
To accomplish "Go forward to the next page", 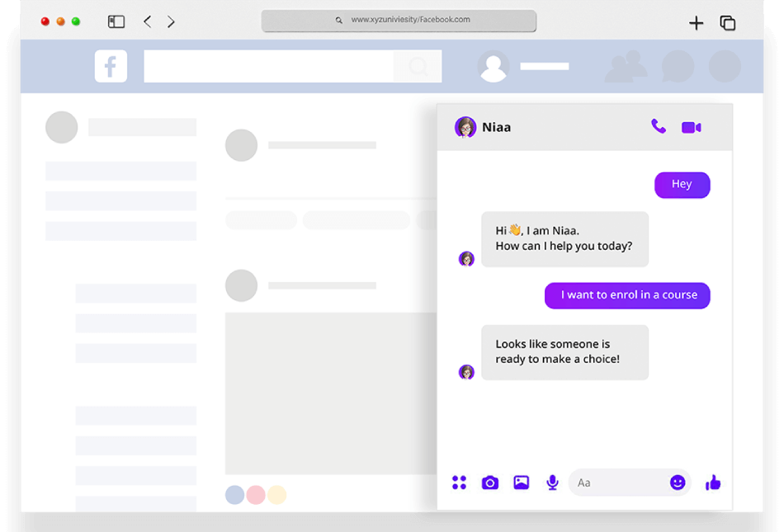I will click(x=171, y=22).
